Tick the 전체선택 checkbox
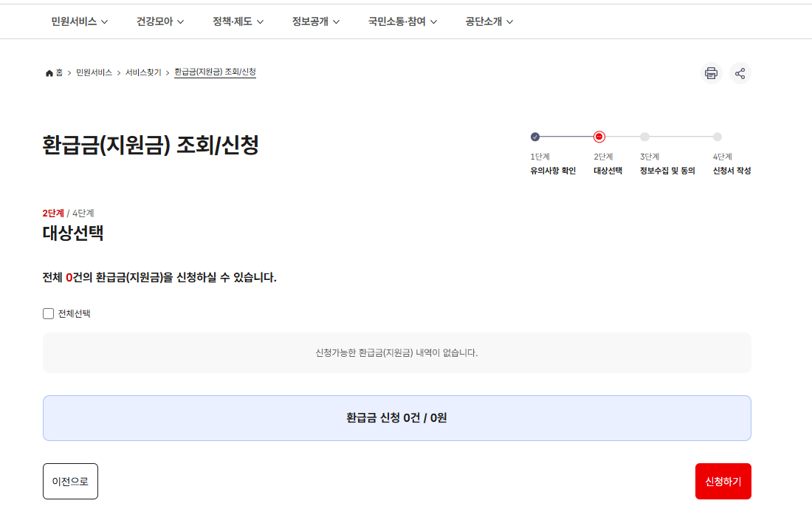 pos(48,313)
